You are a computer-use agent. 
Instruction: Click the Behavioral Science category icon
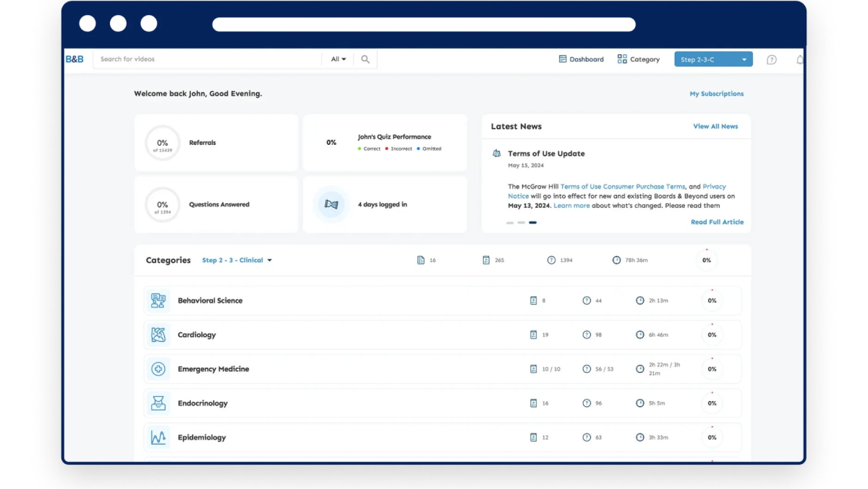pyautogui.click(x=158, y=301)
